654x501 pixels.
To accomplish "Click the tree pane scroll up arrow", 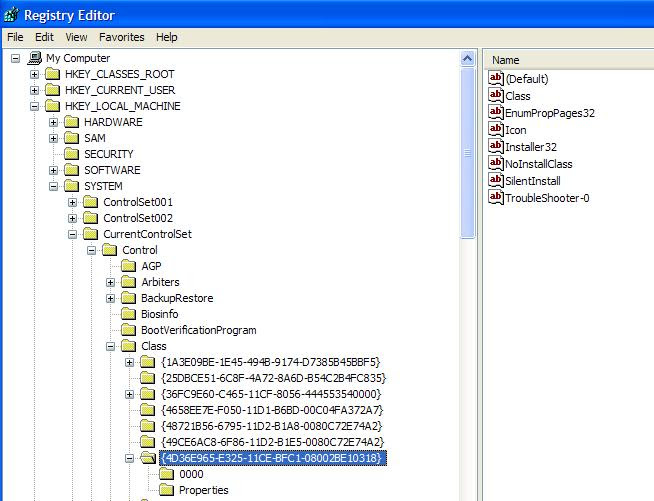I will (468, 59).
